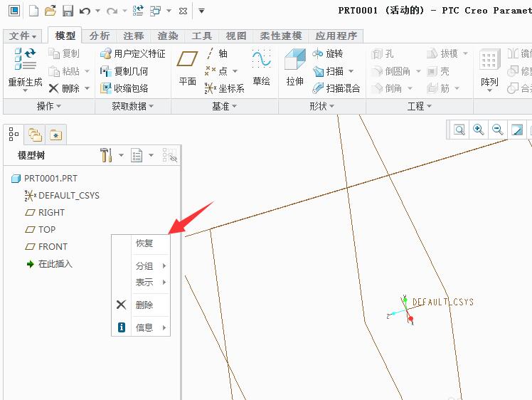Open the 扫描 sweep dropdown arrow
532x400 pixels.
click(351, 71)
